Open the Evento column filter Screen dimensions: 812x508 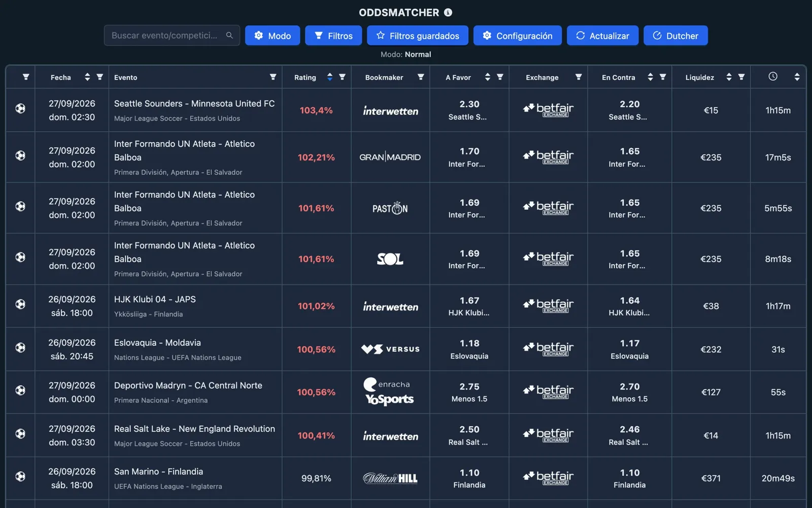273,77
